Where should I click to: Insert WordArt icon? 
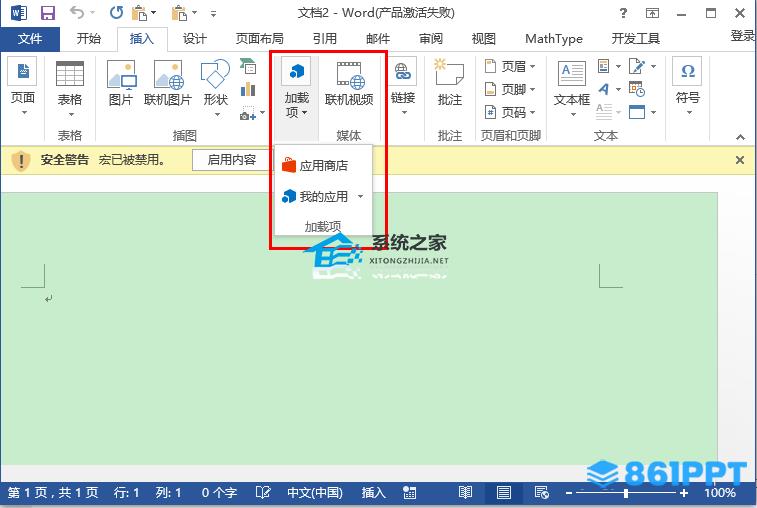pyautogui.click(x=603, y=89)
